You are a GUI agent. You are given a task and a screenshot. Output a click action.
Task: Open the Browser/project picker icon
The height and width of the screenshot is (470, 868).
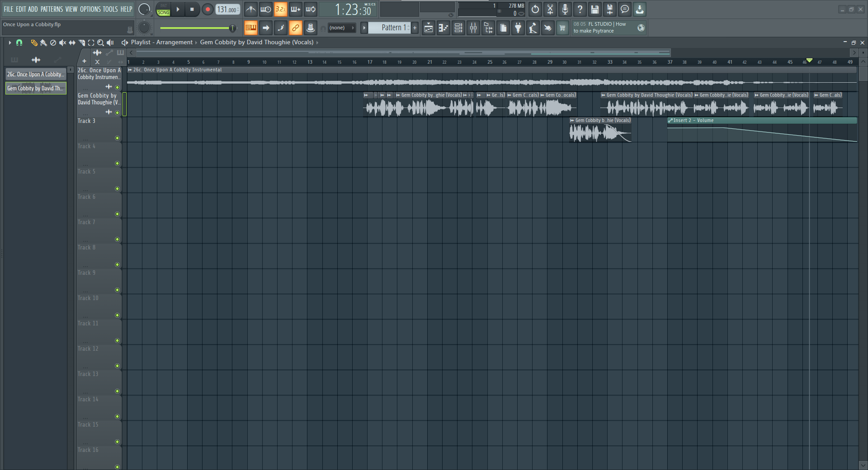[x=488, y=28]
